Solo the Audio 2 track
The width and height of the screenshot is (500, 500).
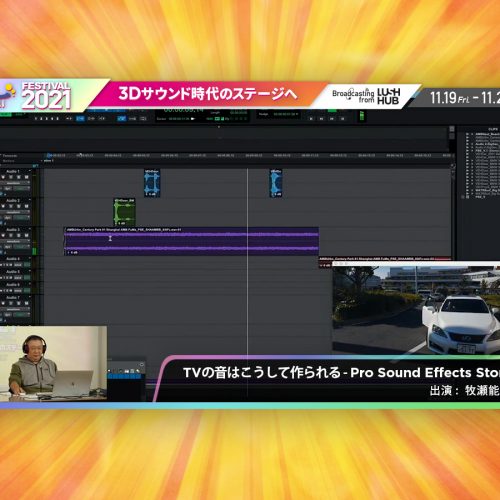click(18, 206)
